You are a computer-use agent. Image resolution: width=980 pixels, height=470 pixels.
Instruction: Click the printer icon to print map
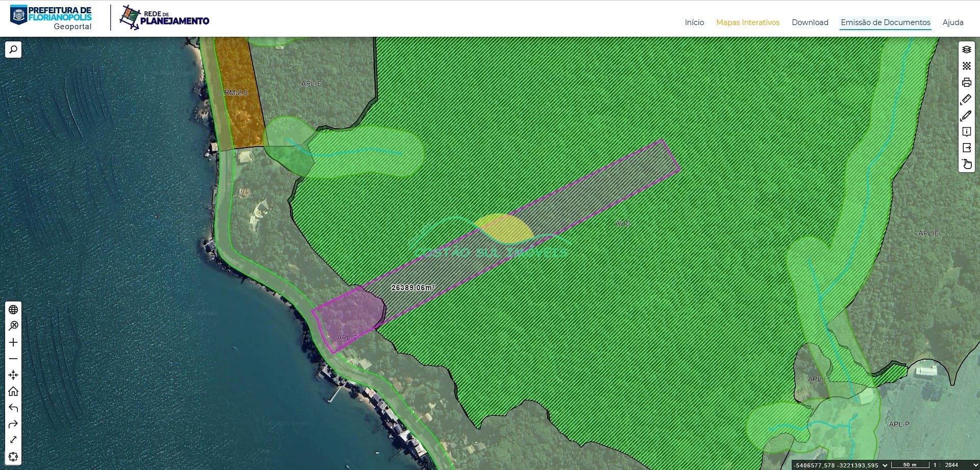tap(966, 82)
